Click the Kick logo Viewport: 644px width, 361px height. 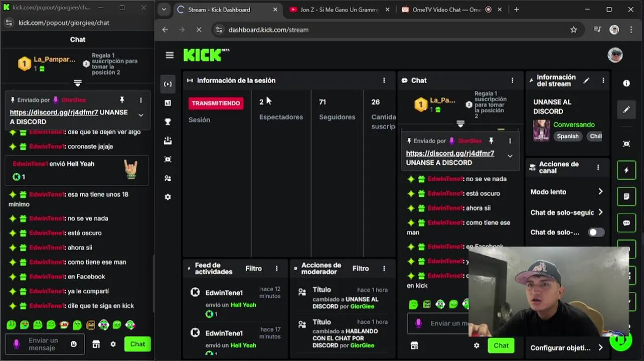(x=206, y=55)
